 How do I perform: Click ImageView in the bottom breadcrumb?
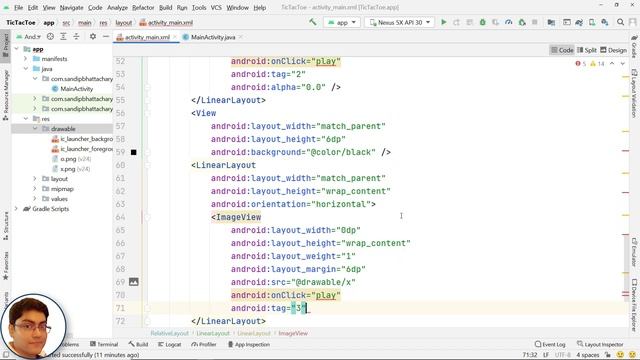pyautogui.click(x=293, y=333)
